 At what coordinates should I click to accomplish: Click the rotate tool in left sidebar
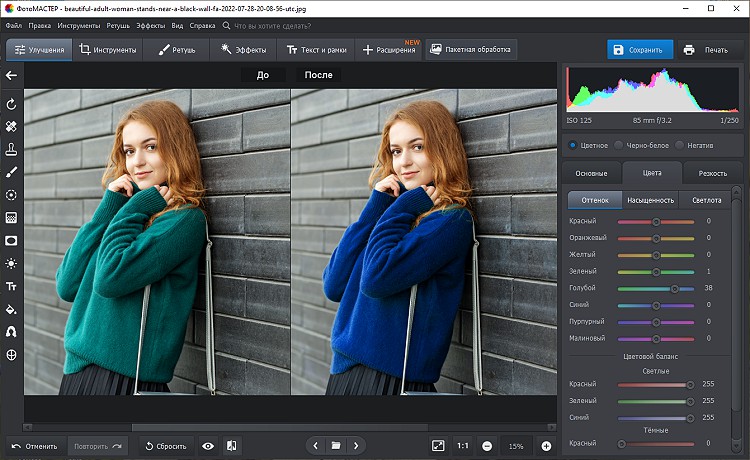(11, 104)
